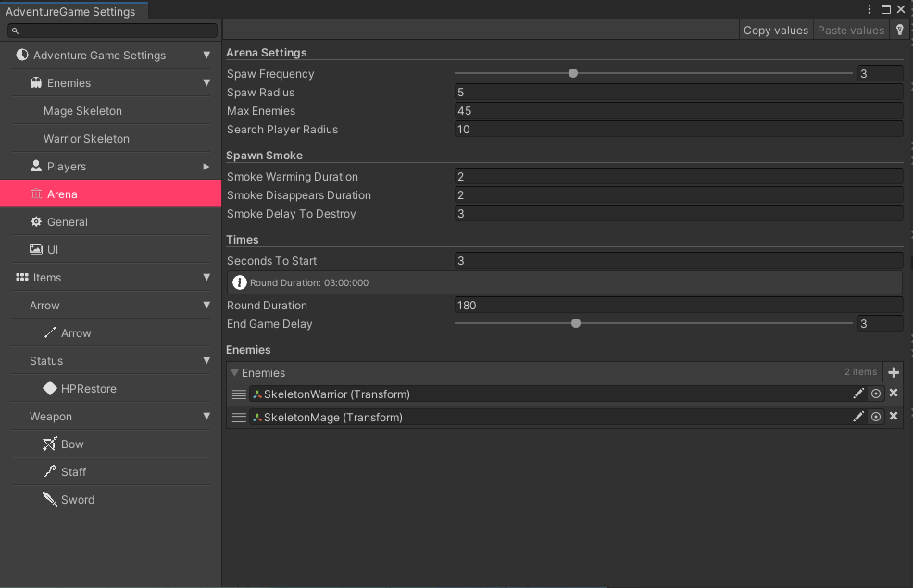Viewport: 913px width, 588px height.
Task: Click the End Game Delay slider handle
Action: point(576,323)
